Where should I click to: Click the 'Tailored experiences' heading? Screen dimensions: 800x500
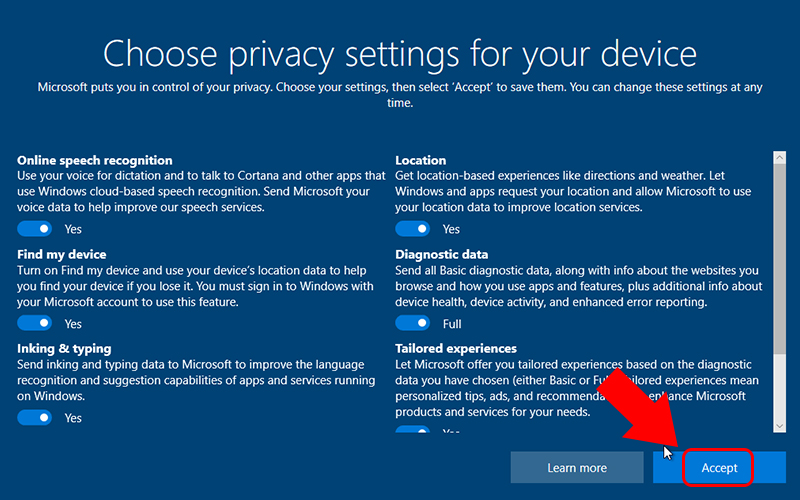coord(456,348)
